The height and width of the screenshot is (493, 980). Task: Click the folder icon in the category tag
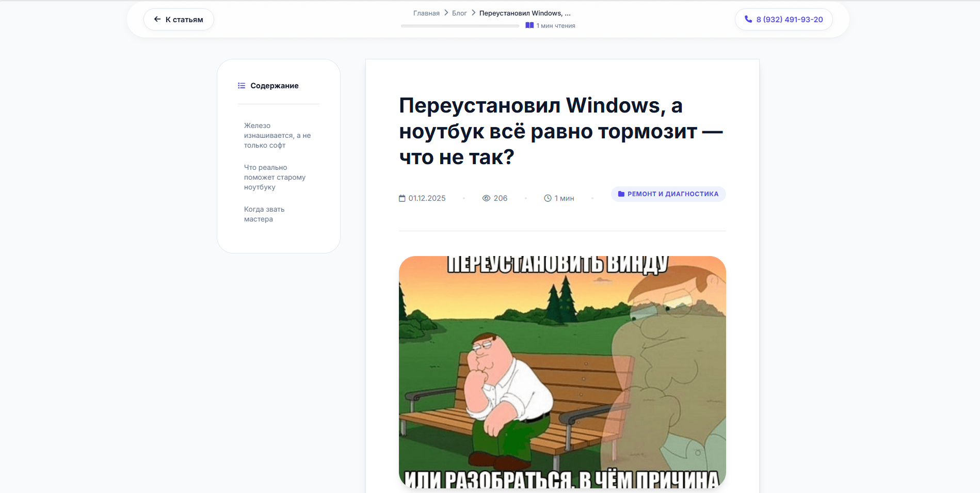click(x=621, y=194)
